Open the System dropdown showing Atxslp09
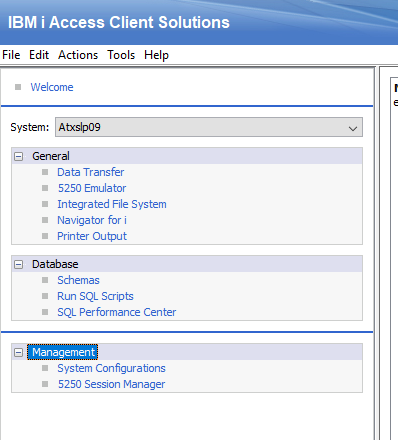 [x=209, y=127]
